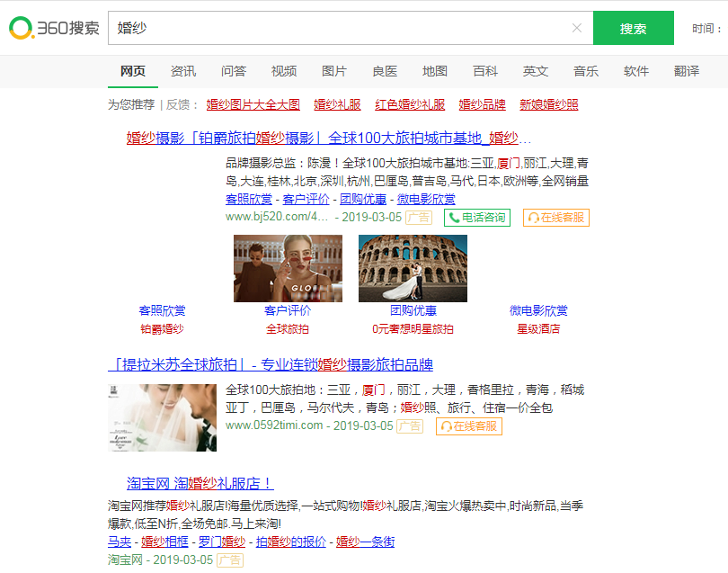728x573 pixels.
Task: Click inline 客户评价 link under first result
Action: (x=306, y=200)
